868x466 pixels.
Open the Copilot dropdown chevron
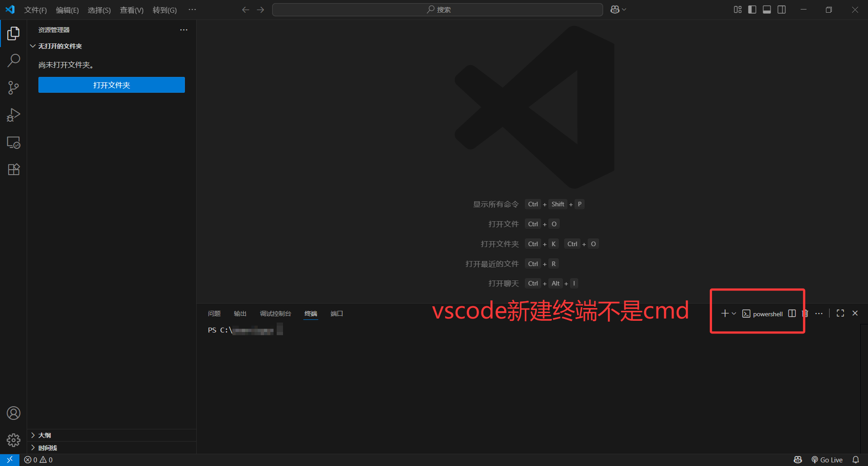624,10
